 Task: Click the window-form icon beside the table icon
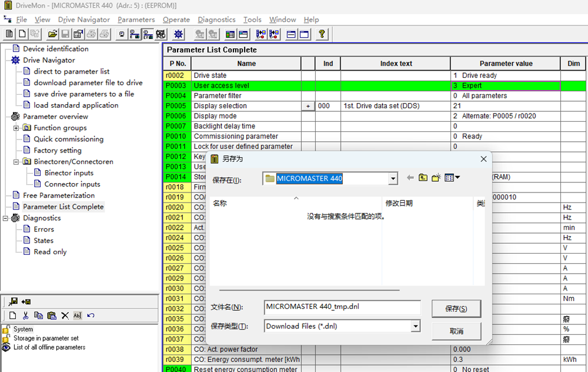tap(243, 34)
